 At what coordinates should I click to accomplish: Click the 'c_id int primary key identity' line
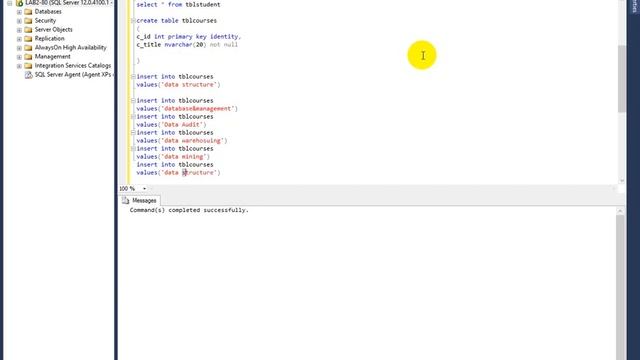(189, 37)
